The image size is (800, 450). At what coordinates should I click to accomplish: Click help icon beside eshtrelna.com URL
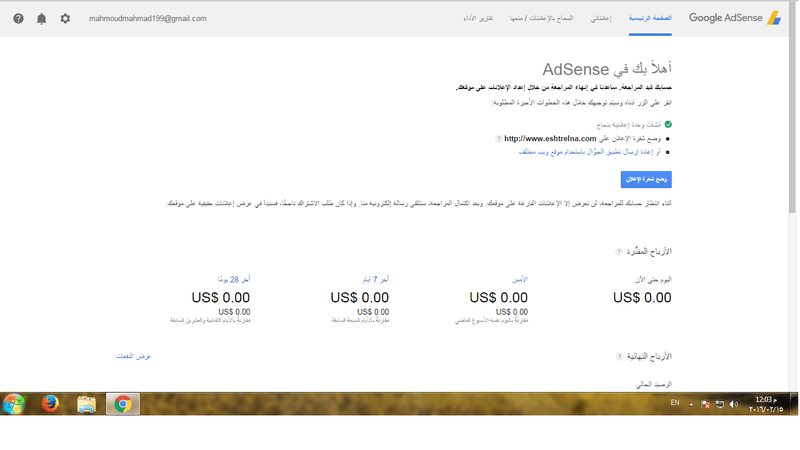(498, 139)
